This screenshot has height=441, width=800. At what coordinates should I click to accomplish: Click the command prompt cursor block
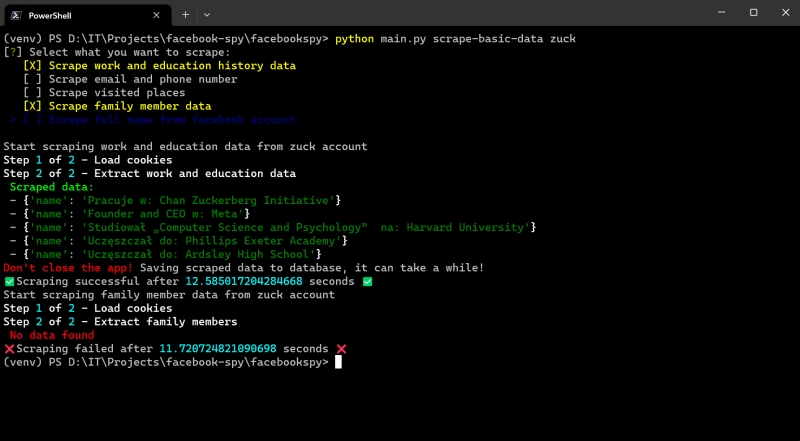(x=338, y=362)
